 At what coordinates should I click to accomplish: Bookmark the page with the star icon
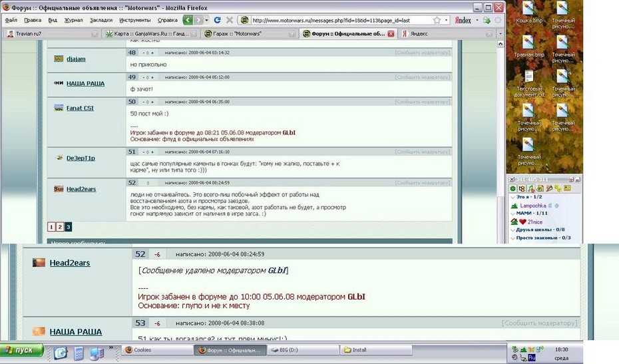point(437,21)
